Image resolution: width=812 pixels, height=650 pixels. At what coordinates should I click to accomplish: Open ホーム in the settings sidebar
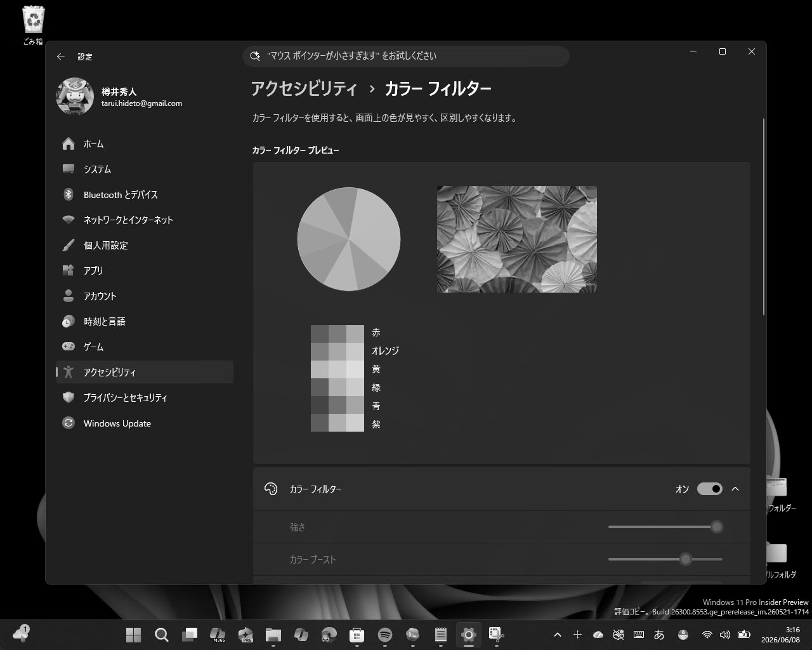(x=145, y=144)
